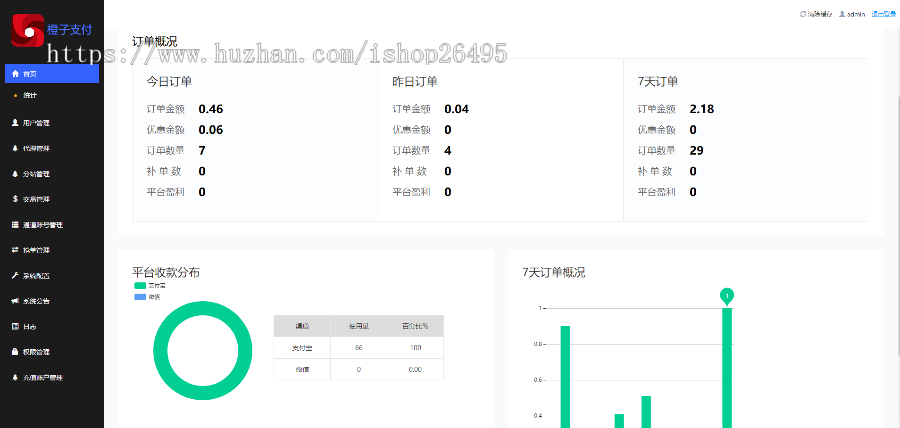
Task: Click the bar reaching about 0.5
Action: [x=646, y=412]
